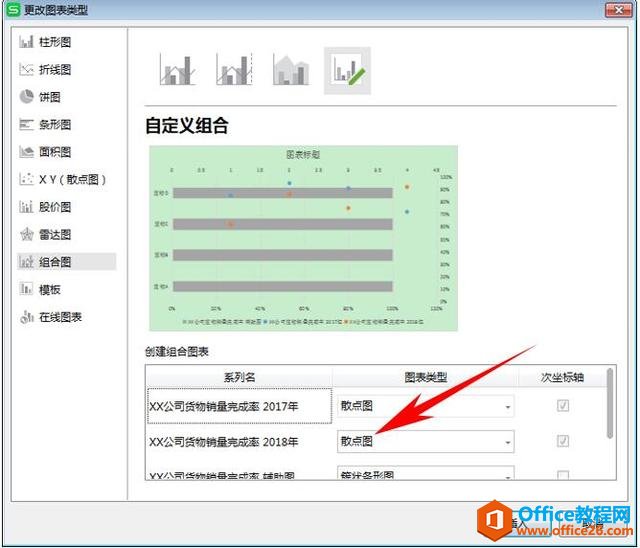640x548 pixels.
Task: Select the 组合图 combo chart icon
Action: tap(26, 262)
